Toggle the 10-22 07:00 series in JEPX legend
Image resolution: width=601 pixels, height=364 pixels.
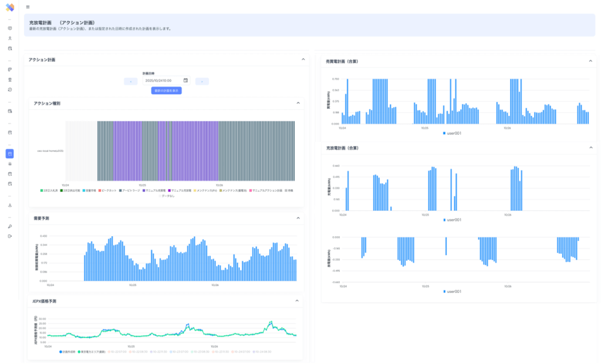point(117,352)
